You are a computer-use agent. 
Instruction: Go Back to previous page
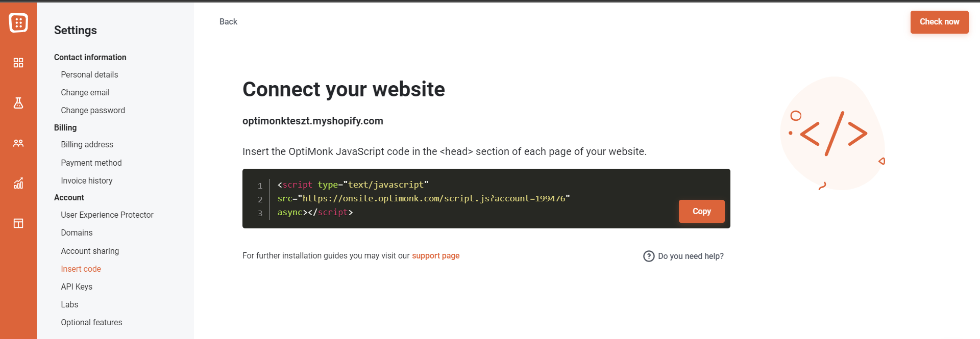pyautogui.click(x=228, y=21)
